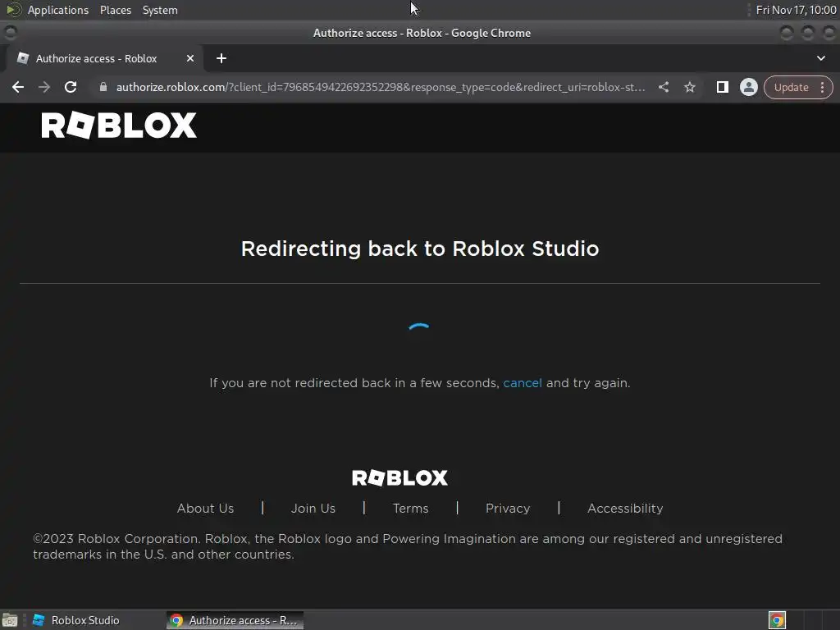Select the Authorize access taskbar entry
Image resolution: width=840 pixels, height=630 pixels.
tap(235, 620)
